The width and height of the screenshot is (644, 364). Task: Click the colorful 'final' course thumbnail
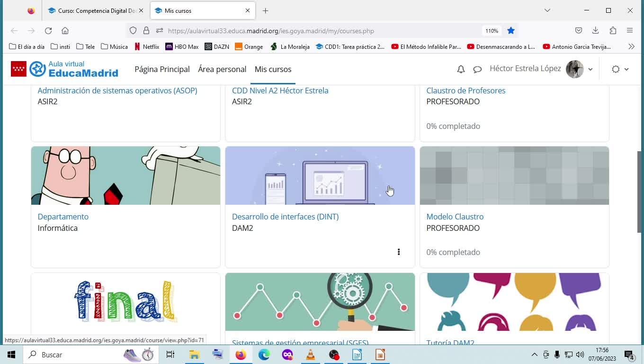pyautogui.click(x=125, y=301)
